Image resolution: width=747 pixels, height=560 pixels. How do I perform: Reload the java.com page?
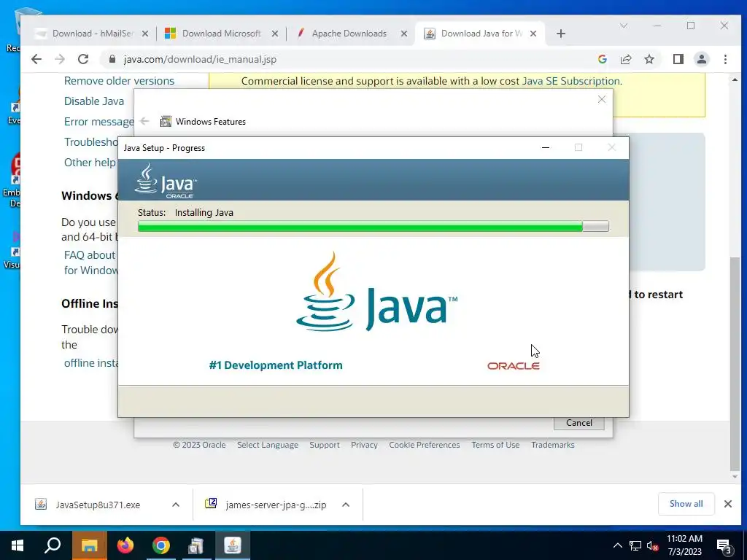83,59
